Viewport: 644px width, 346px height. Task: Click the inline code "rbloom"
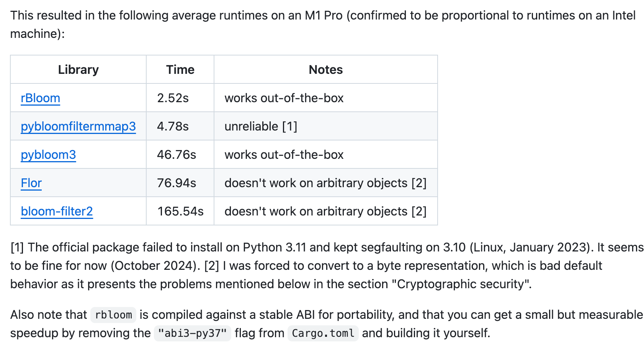113,315
